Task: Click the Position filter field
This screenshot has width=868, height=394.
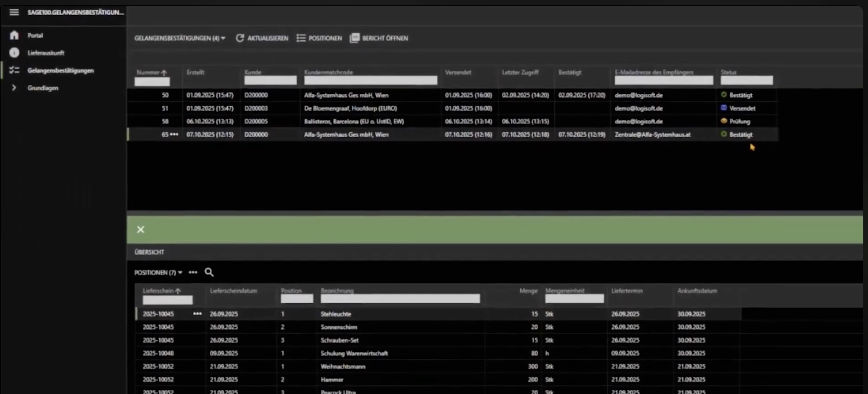Action: click(x=297, y=298)
